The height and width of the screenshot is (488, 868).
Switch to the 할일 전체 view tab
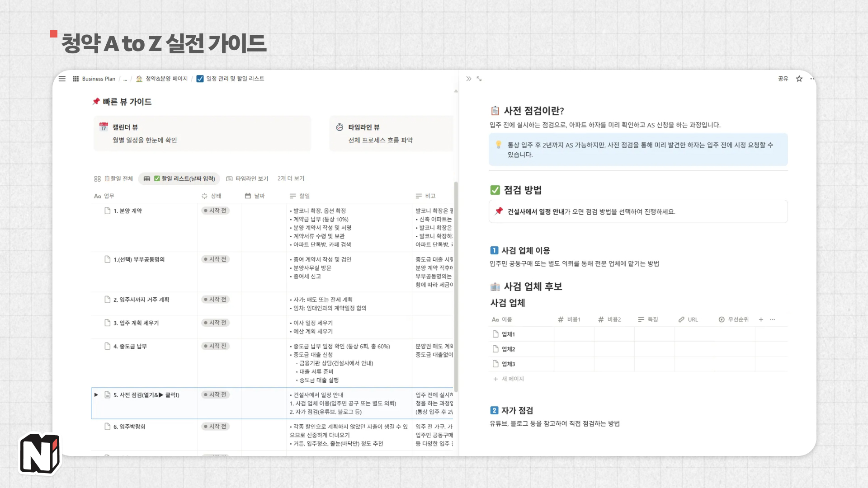[118, 178]
